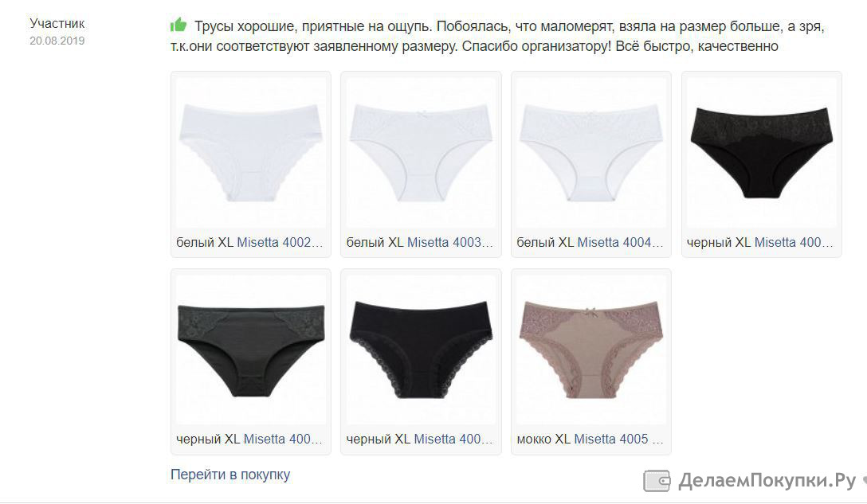
Task: Open the top-row черный XL Misetta link
Action: click(x=759, y=243)
